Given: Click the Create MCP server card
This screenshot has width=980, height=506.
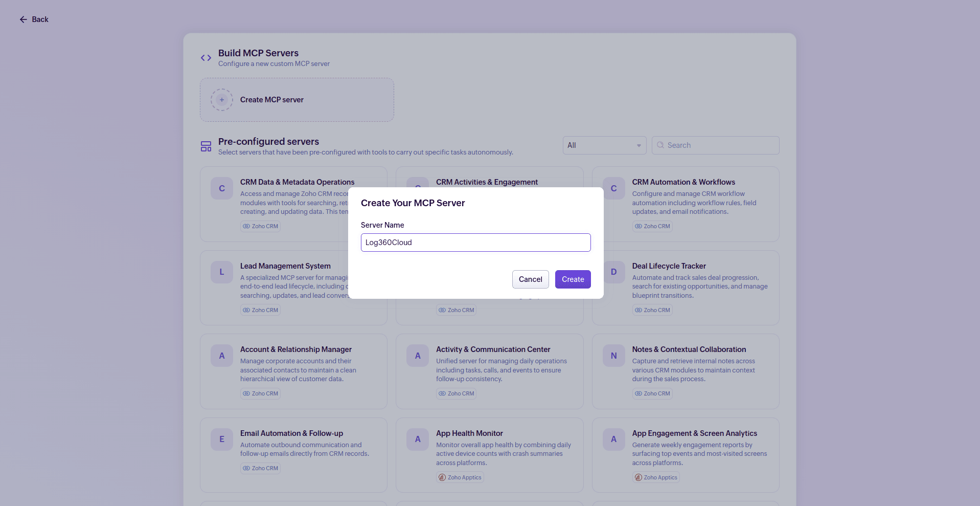Looking at the screenshot, I should pos(297,100).
